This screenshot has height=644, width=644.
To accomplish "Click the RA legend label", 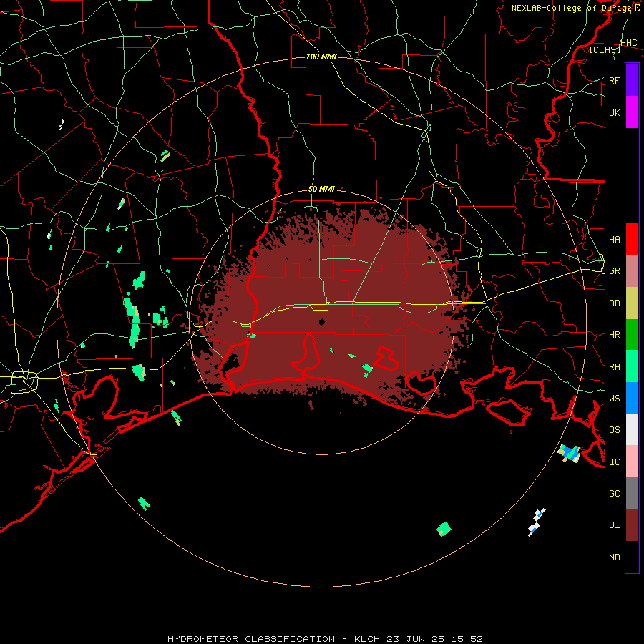I will point(615,367).
